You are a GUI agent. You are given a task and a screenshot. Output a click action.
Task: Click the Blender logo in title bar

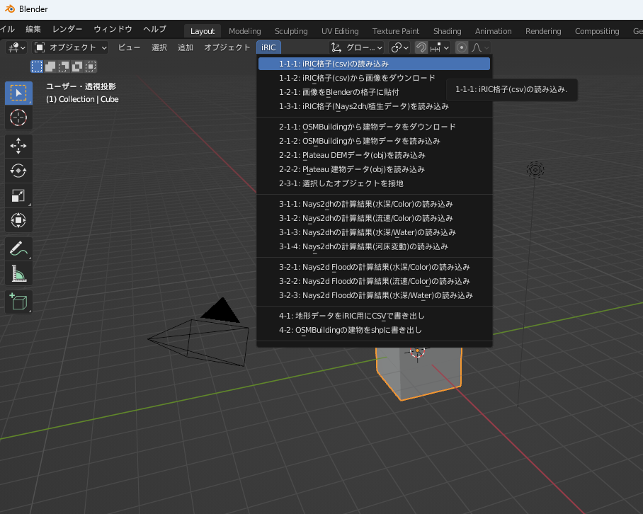[10, 9]
